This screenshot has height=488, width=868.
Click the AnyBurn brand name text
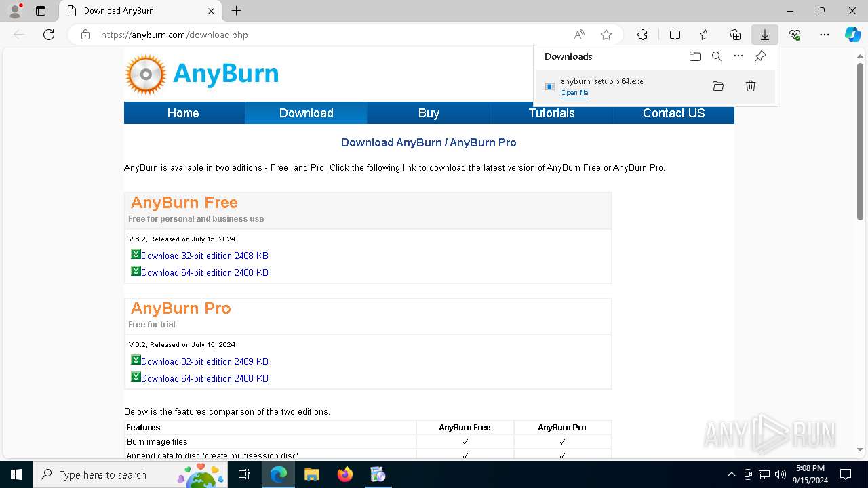(x=226, y=74)
